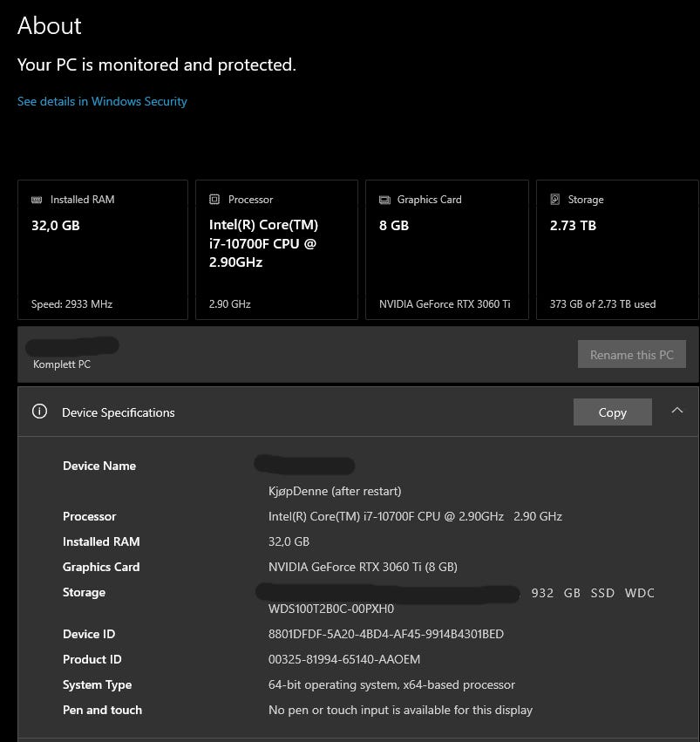Select the 2.73 TB Storage tile
The image size is (700, 742).
[616, 250]
